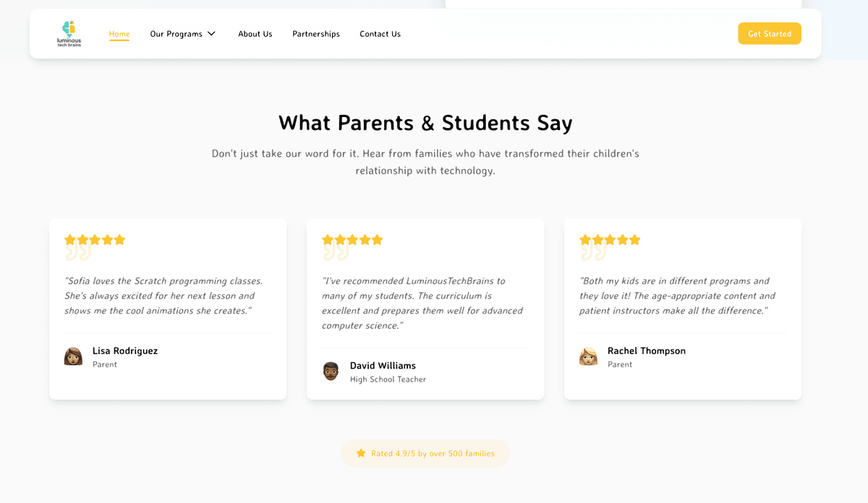The image size is (868, 503).
Task: Go to the Home page
Action: [119, 34]
